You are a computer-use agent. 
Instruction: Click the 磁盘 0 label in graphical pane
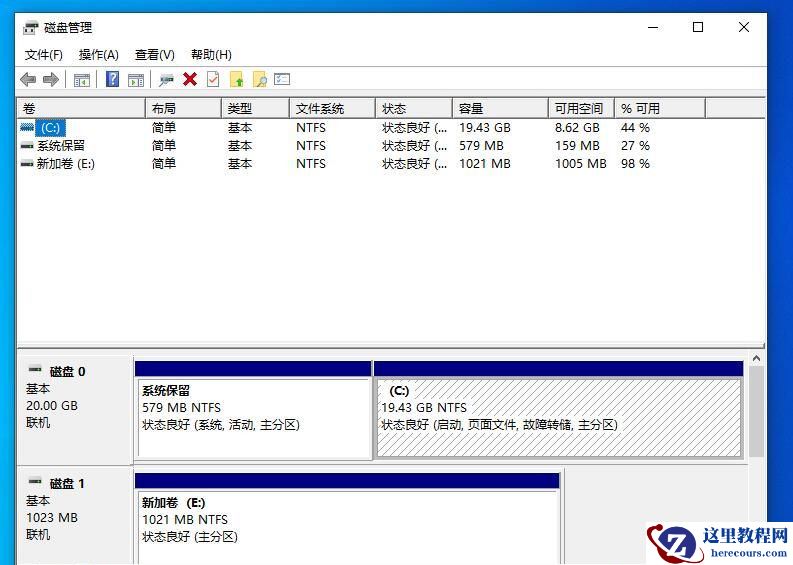tap(67, 372)
